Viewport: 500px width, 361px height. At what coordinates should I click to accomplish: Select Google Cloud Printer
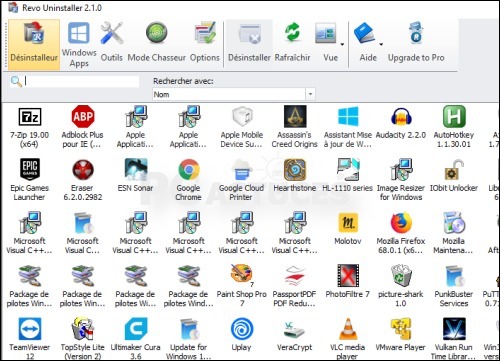coord(241,180)
